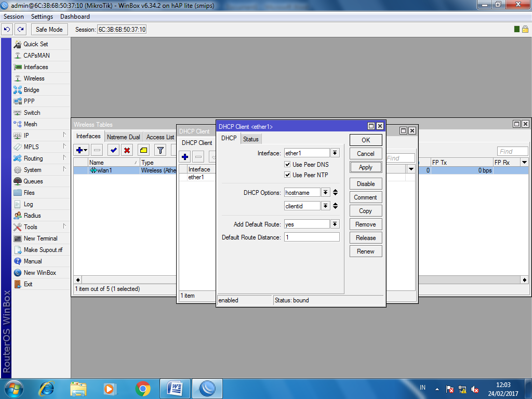Click the undo arrow icon

(7, 30)
